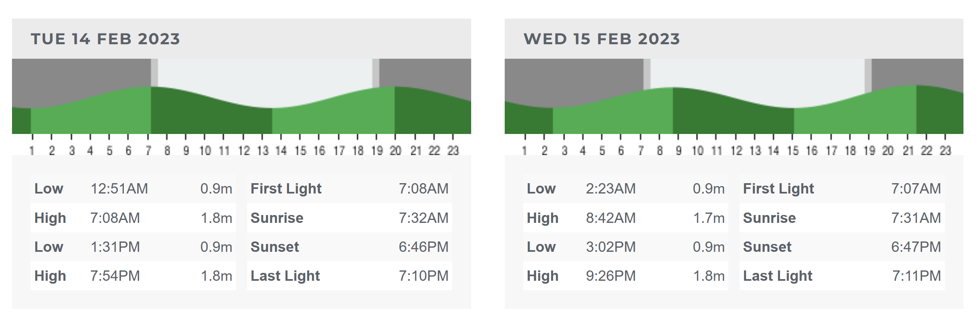Select Tuesday's 12:51AM low tide row
This screenshot has height=325, width=980.
click(133, 189)
